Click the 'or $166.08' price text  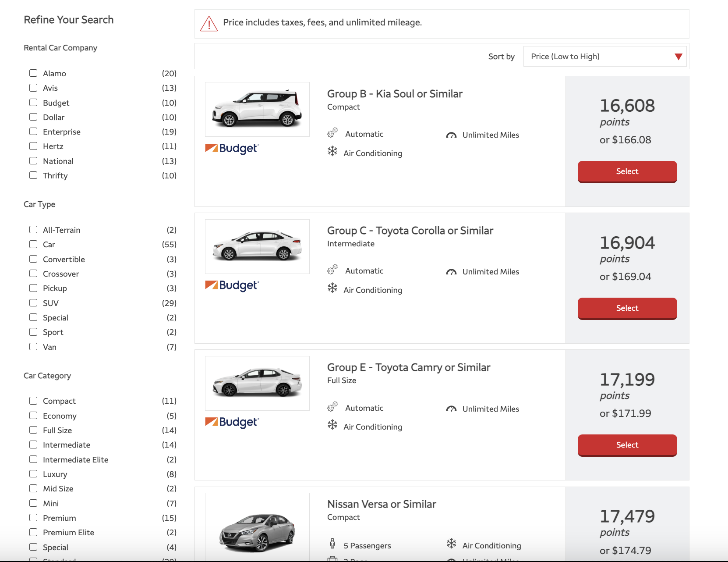625,140
